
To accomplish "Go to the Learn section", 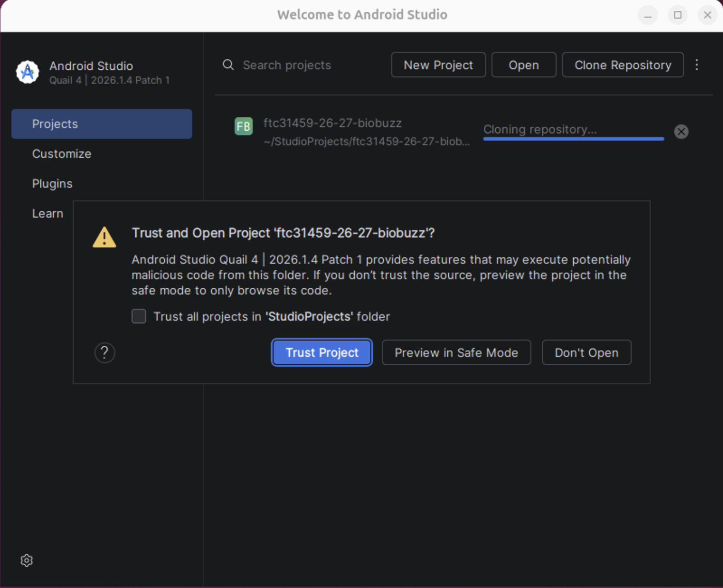I will 48,213.
